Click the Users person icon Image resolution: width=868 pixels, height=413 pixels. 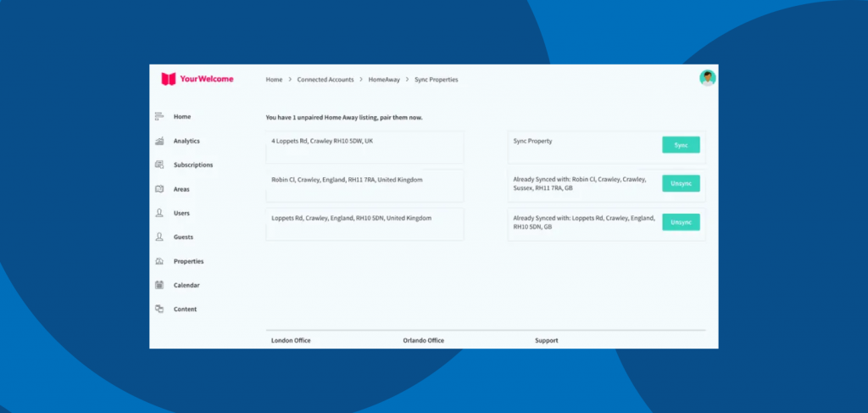(159, 213)
